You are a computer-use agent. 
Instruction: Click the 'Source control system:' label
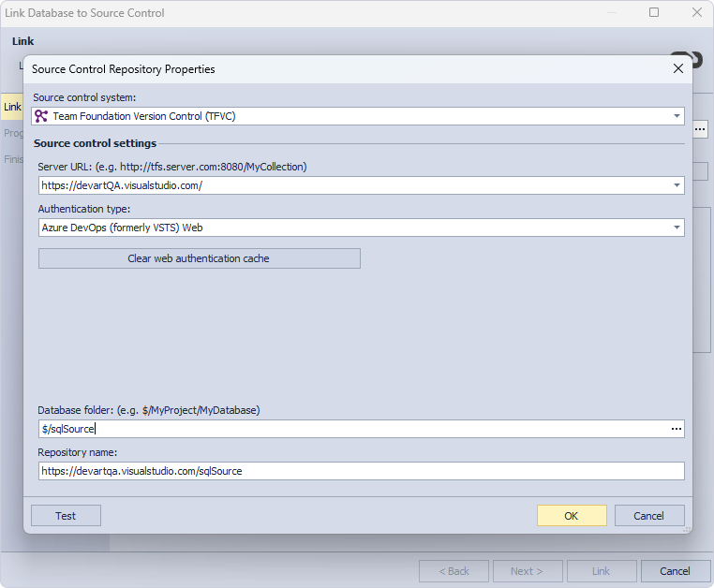(x=84, y=97)
